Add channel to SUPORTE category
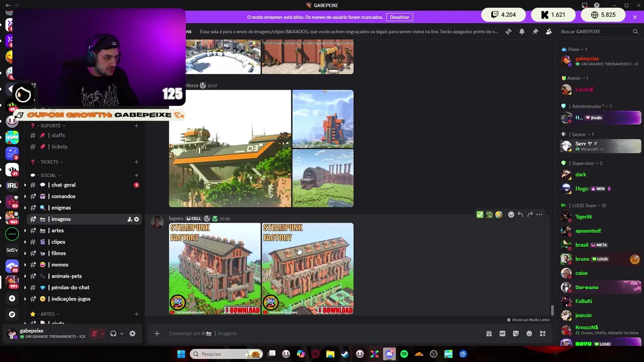 coord(136,126)
